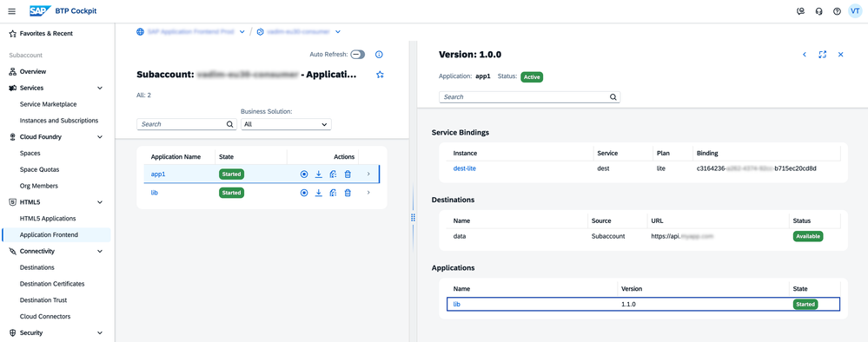868x342 pixels.
Task: Open the app1 application link
Action: 158,174
